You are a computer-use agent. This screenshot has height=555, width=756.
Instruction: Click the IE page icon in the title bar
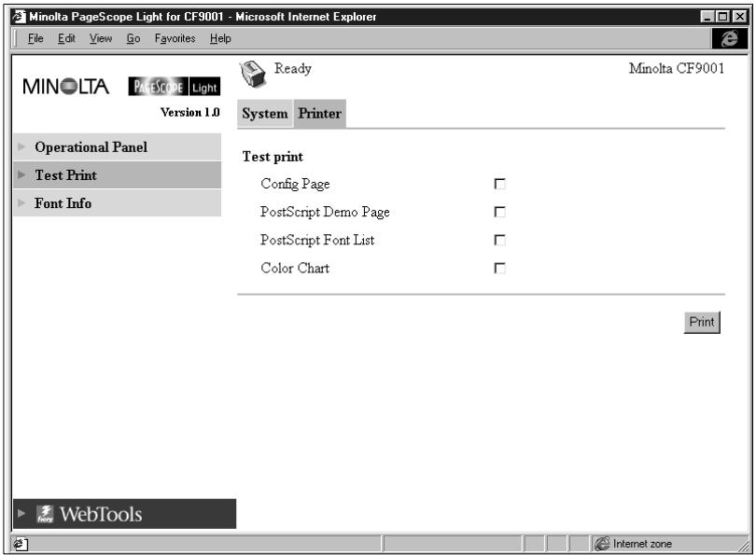tap(19, 17)
